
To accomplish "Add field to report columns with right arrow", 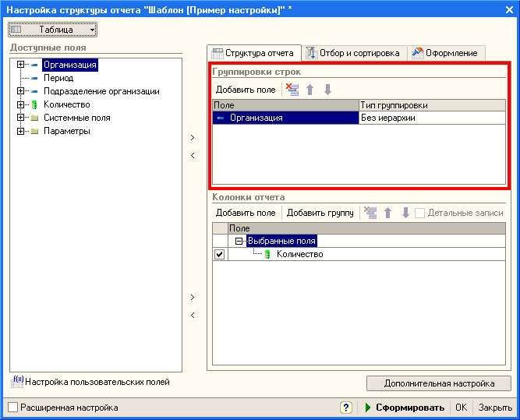I will [x=193, y=298].
